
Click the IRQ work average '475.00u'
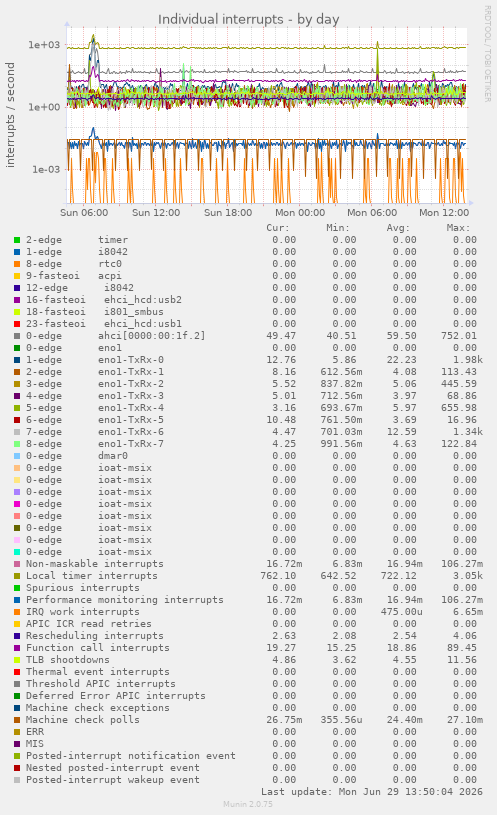tap(401, 612)
